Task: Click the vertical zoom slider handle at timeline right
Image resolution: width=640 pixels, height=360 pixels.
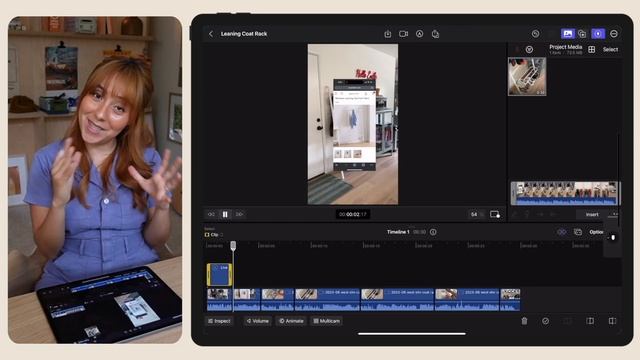Action: point(613,237)
